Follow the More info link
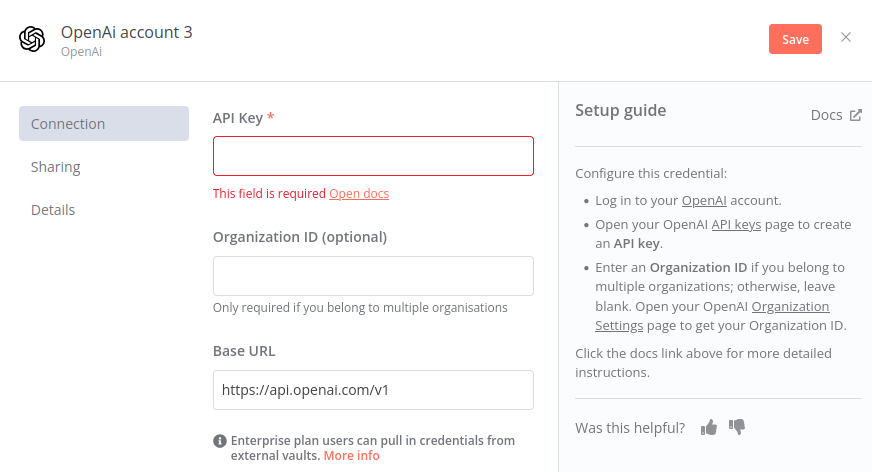The height and width of the screenshot is (472, 872). (351, 455)
